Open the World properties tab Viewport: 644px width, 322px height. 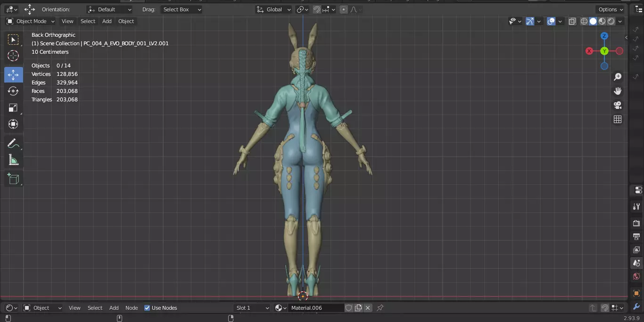pos(636,277)
